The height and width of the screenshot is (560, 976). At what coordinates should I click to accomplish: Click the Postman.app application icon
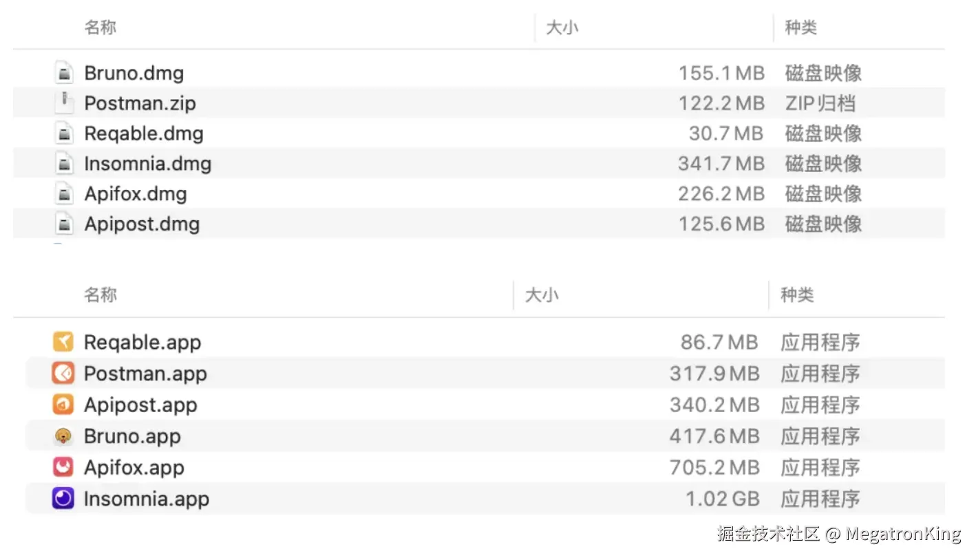pos(63,374)
